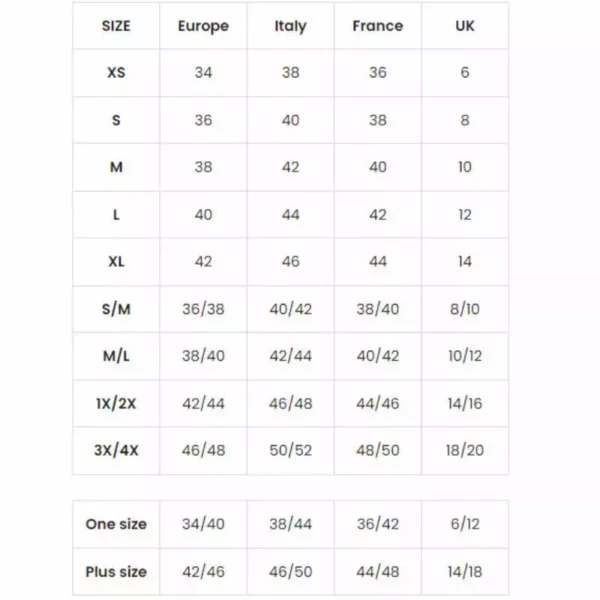
Task: Click UK value 14/18 for Plus size
Action: [x=465, y=572]
